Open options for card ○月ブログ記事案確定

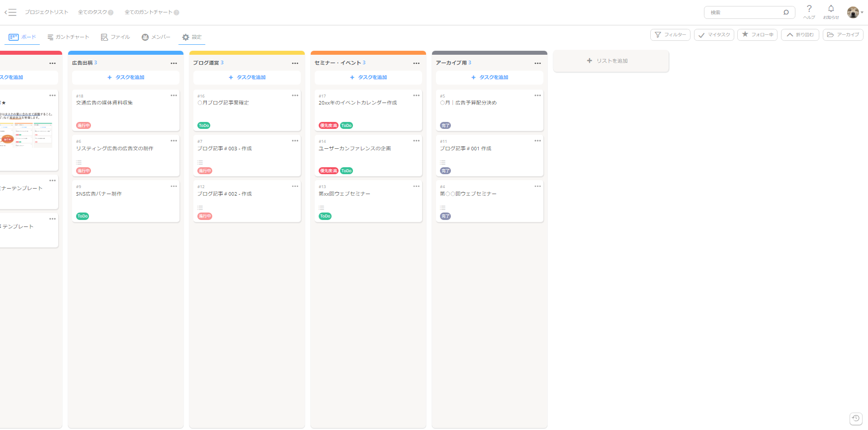[x=295, y=96]
